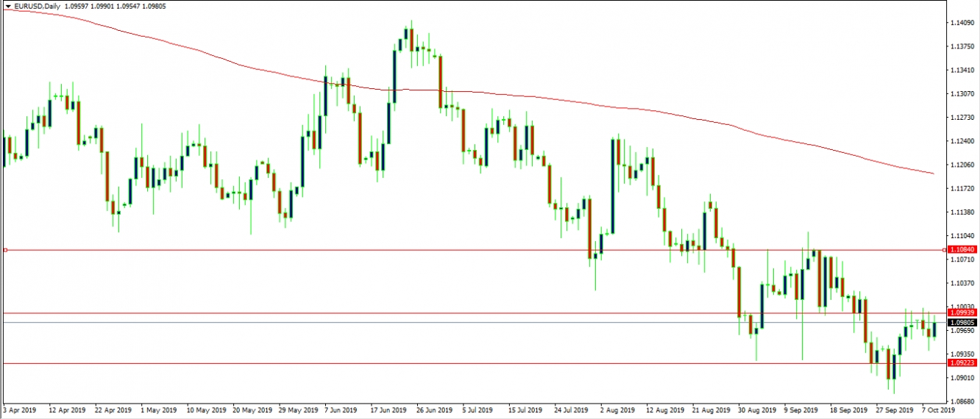Click right square handle of 1.10840 line

(x=945, y=250)
